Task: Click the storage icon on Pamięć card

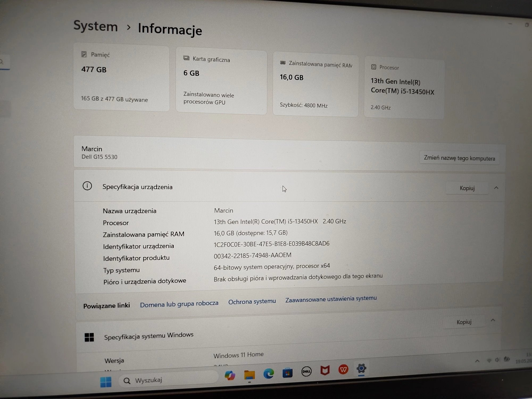Action: click(x=84, y=54)
